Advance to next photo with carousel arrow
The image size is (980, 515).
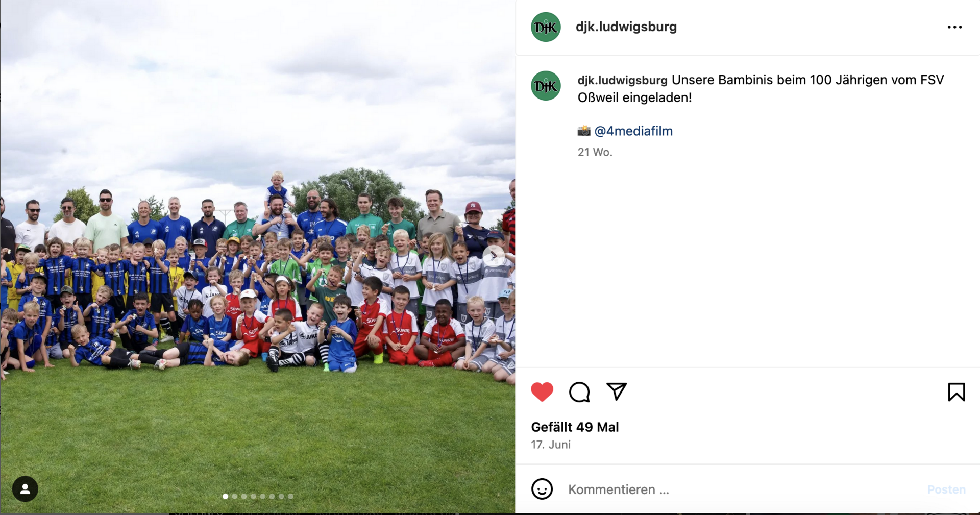point(494,255)
